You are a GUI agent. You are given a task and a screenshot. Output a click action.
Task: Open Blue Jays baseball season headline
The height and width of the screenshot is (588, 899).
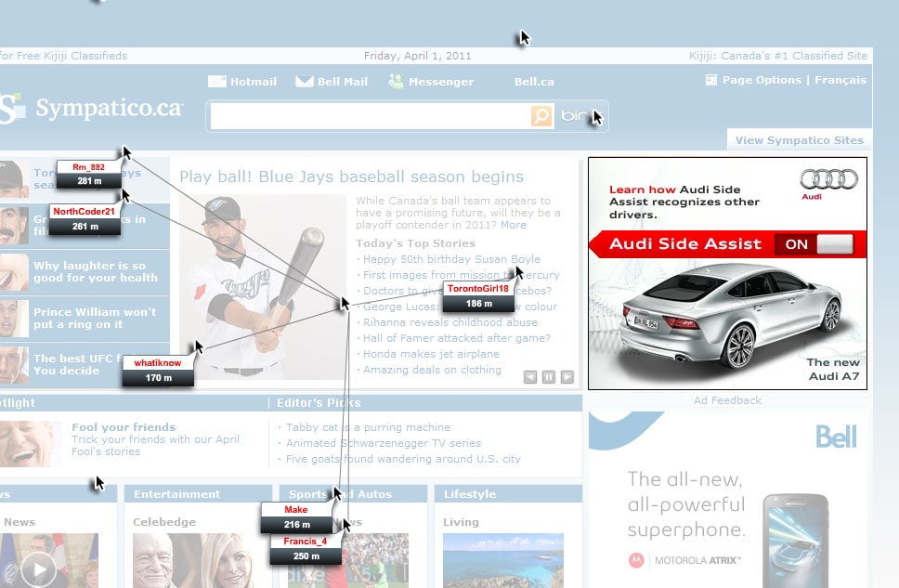(351, 176)
